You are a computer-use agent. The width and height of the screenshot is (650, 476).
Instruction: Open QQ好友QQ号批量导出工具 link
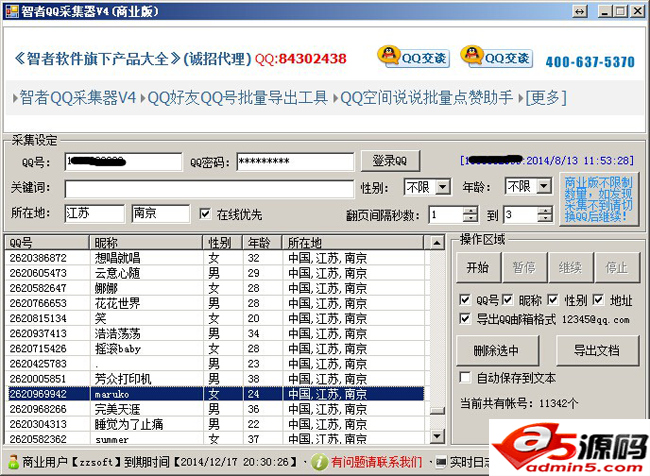(238, 98)
